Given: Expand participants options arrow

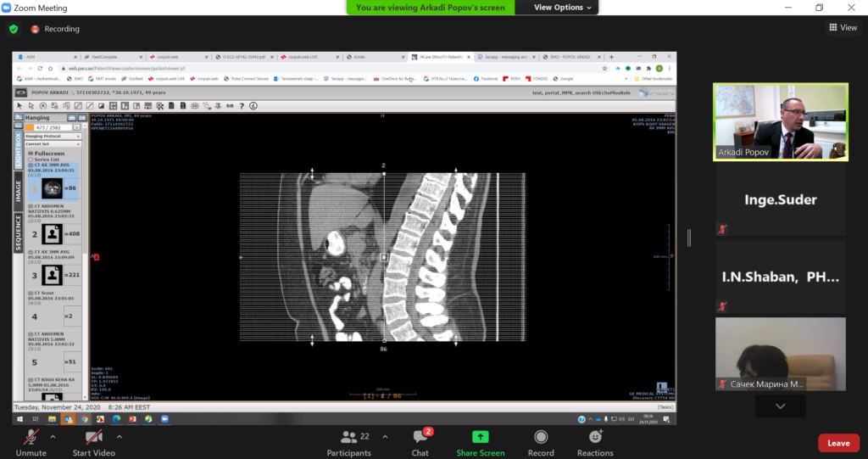Looking at the screenshot, I should tap(385, 437).
